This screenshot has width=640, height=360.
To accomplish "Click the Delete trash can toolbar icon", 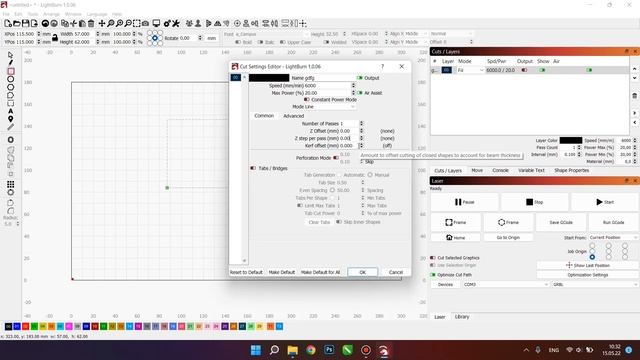I will pyautogui.click(x=91, y=24).
